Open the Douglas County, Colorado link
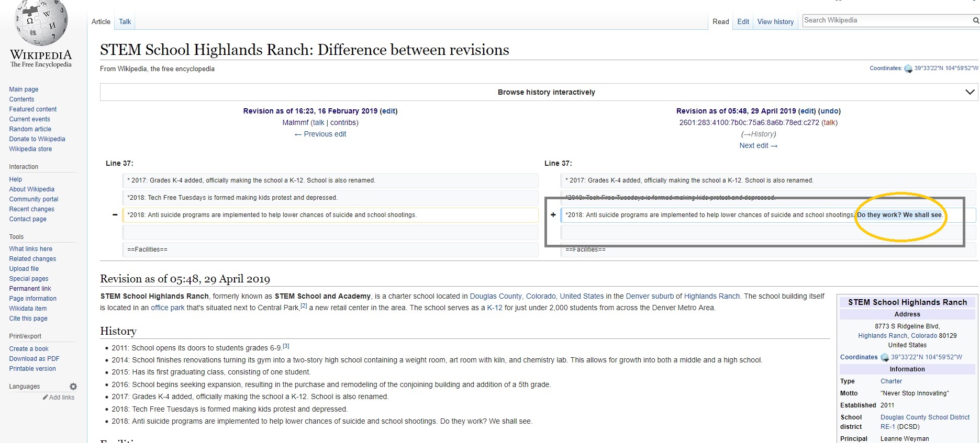This screenshot has height=443, width=980. (x=513, y=296)
